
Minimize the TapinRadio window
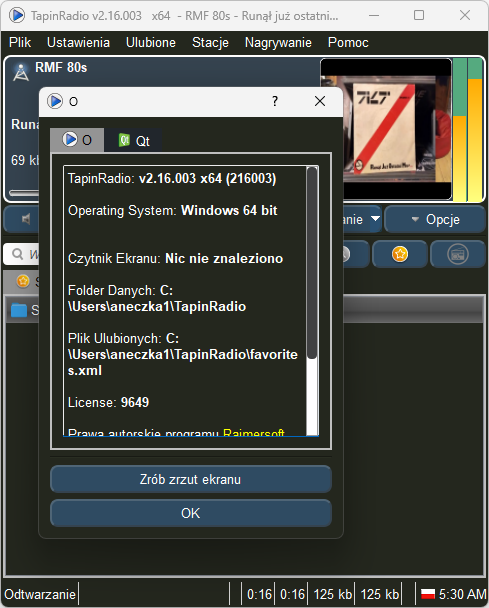point(374,16)
